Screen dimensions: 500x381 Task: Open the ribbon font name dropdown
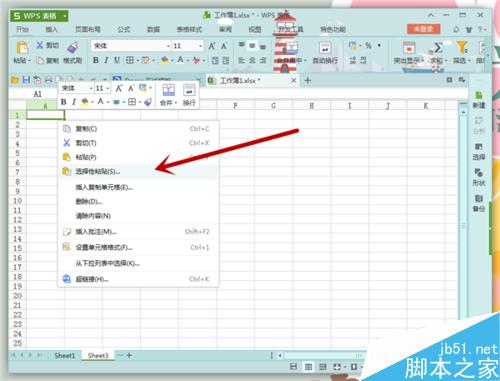pos(168,46)
